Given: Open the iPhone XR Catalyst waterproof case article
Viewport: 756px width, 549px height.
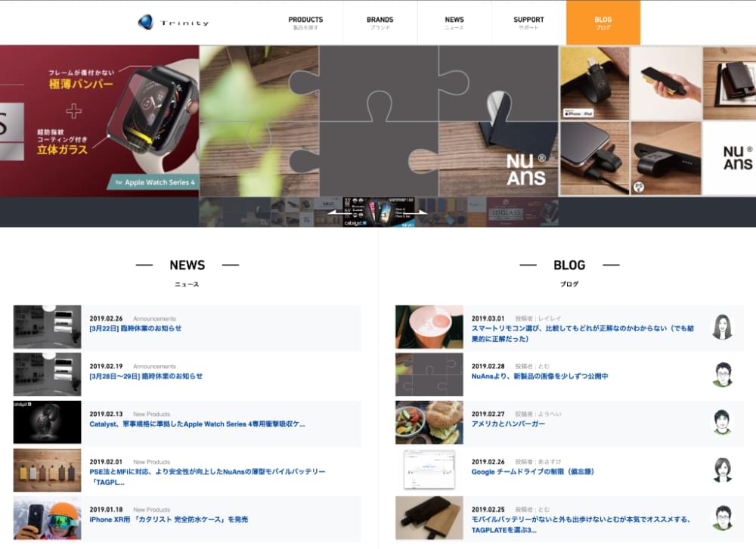Looking at the screenshot, I should point(169,520).
